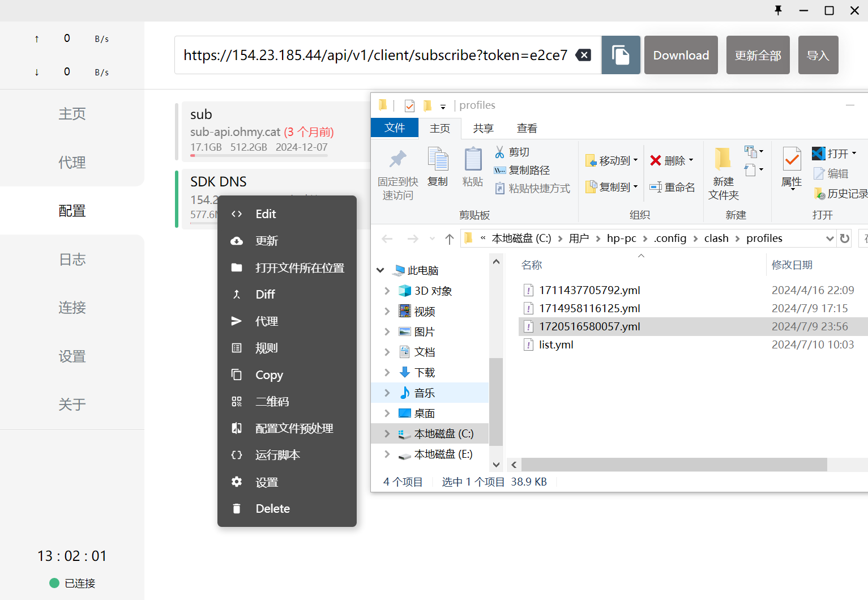The height and width of the screenshot is (600, 868).
Task: Click the 剪切 scissors icon in the ribbon
Action: (499, 152)
